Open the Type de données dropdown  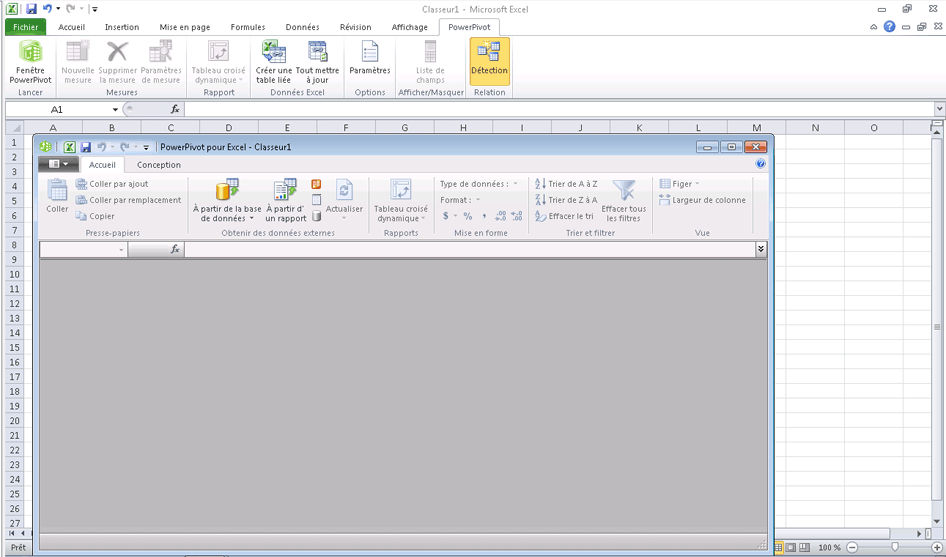tap(479, 184)
